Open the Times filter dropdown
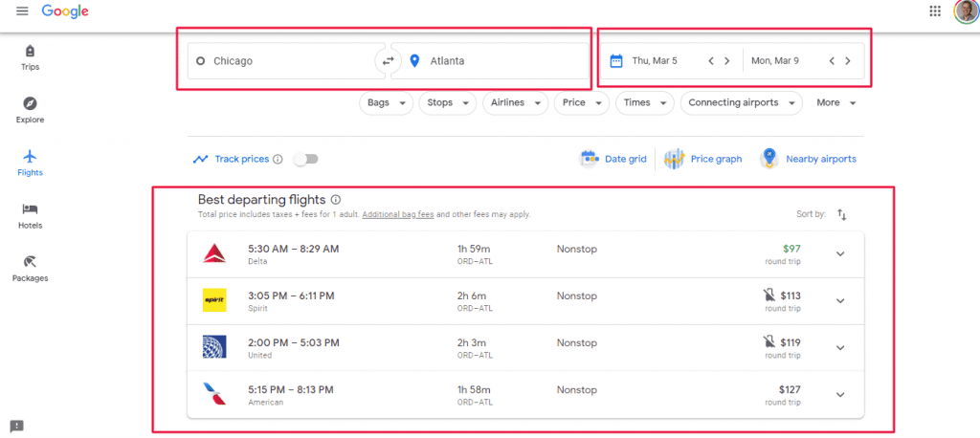 pos(644,103)
